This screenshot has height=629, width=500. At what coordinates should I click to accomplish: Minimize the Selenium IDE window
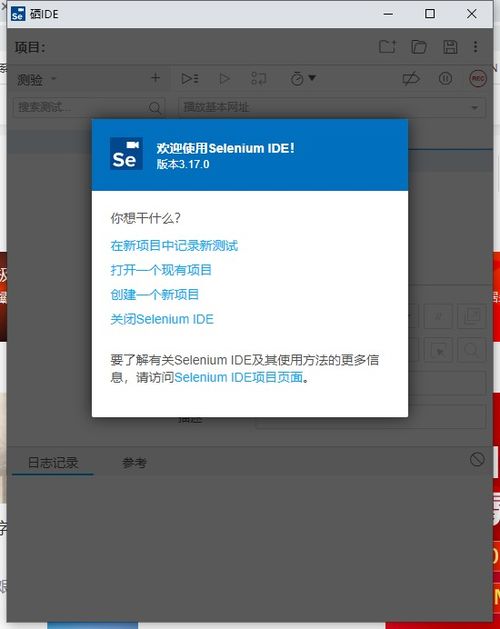388,14
